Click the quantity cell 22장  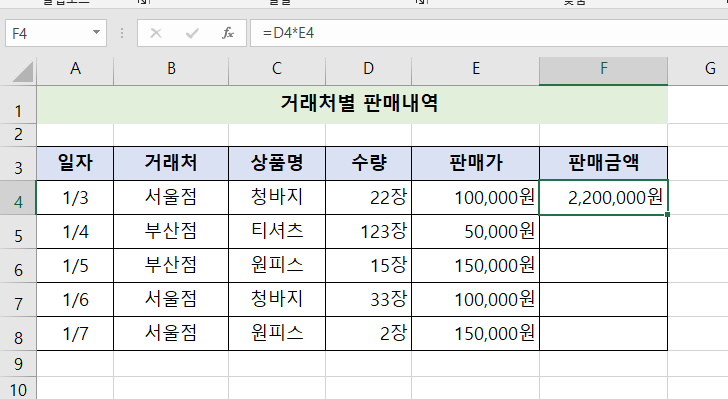(x=369, y=197)
